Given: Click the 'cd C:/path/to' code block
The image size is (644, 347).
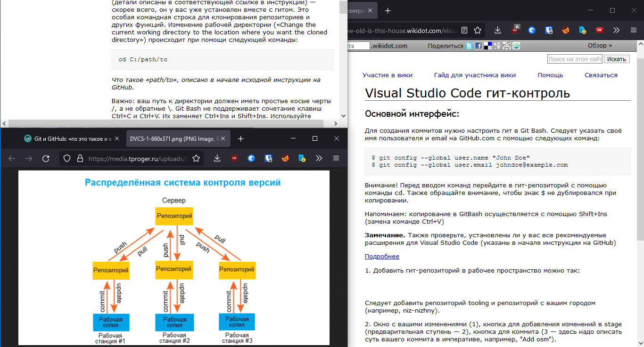Looking at the screenshot, I should [223, 60].
